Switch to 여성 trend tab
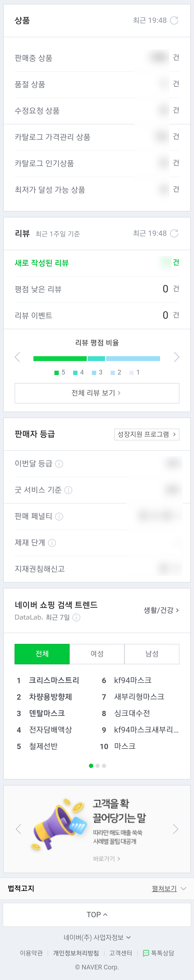Image resolution: width=194 pixels, height=980 pixels. (97, 654)
